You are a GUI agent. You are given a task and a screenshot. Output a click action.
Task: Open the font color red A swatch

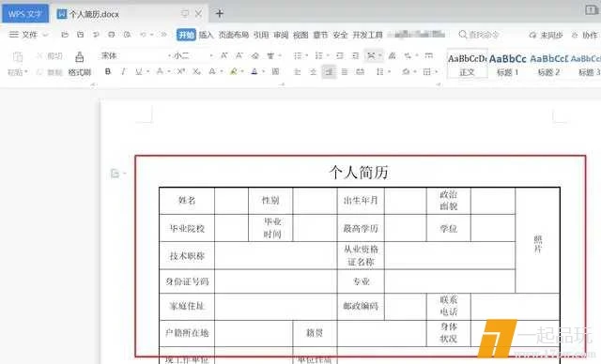tap(254, 71)
